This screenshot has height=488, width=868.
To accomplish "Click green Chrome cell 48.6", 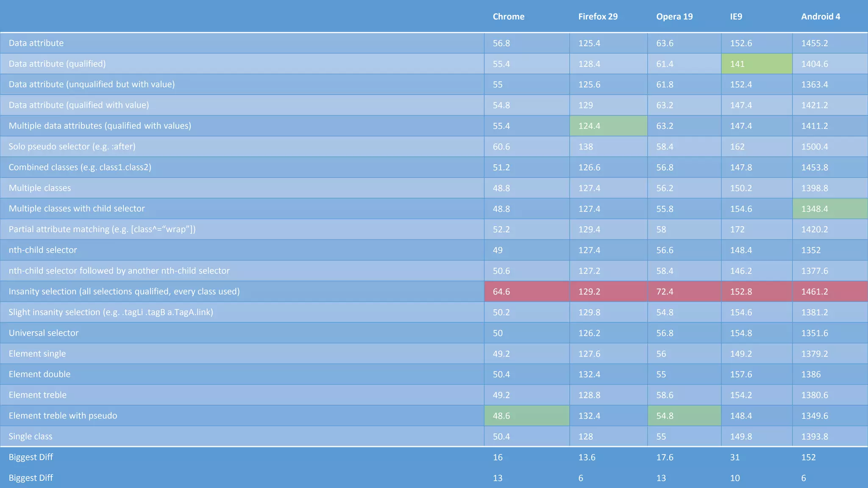I will point(526,416).
